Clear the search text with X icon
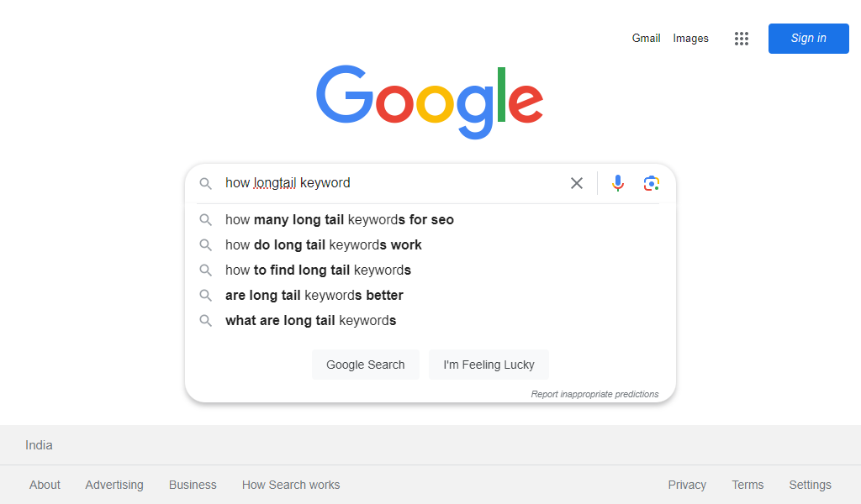Screen dimensions: 861x504 (577, 183)
